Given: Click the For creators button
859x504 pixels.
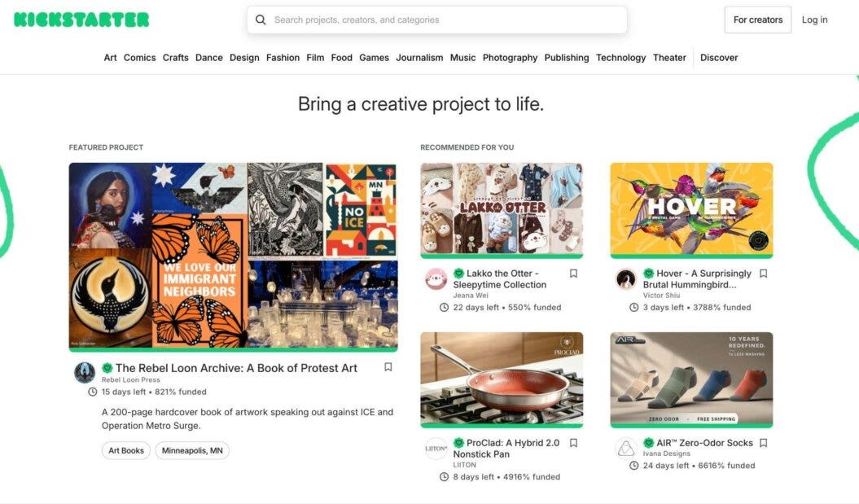Looking at the screenshot, I should pos(758,20).
